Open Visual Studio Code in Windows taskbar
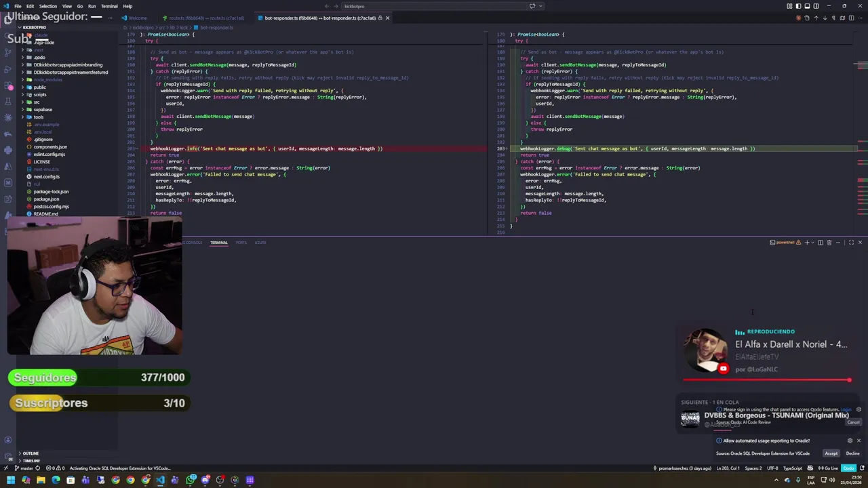868x488 pixels. point(161,480)
